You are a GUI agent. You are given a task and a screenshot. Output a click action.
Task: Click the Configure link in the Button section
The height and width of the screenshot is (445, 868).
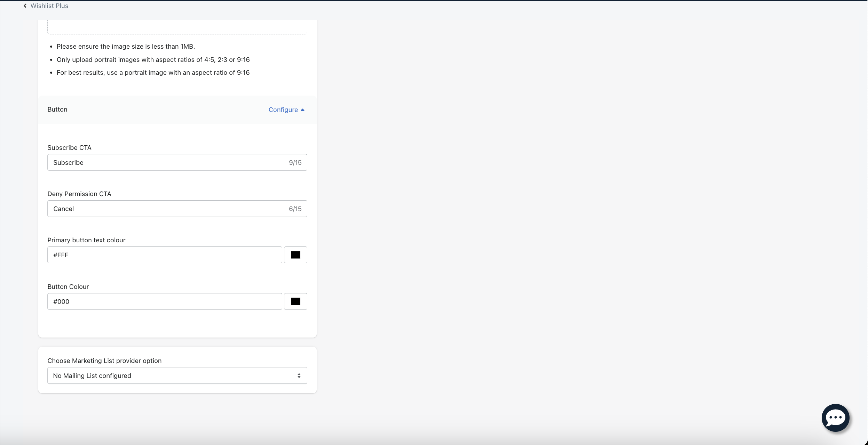pos(283,110)
